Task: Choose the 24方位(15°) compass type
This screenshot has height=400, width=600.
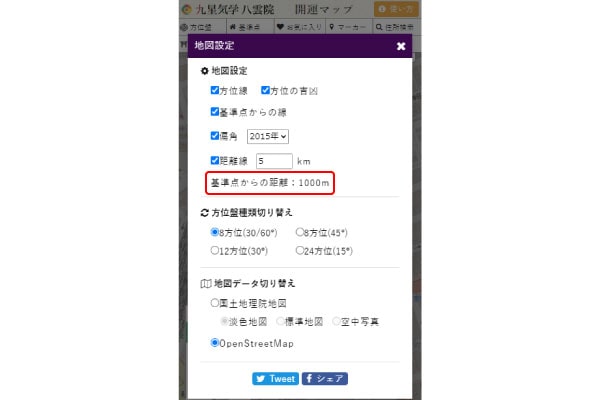Action: coord(300,250)
